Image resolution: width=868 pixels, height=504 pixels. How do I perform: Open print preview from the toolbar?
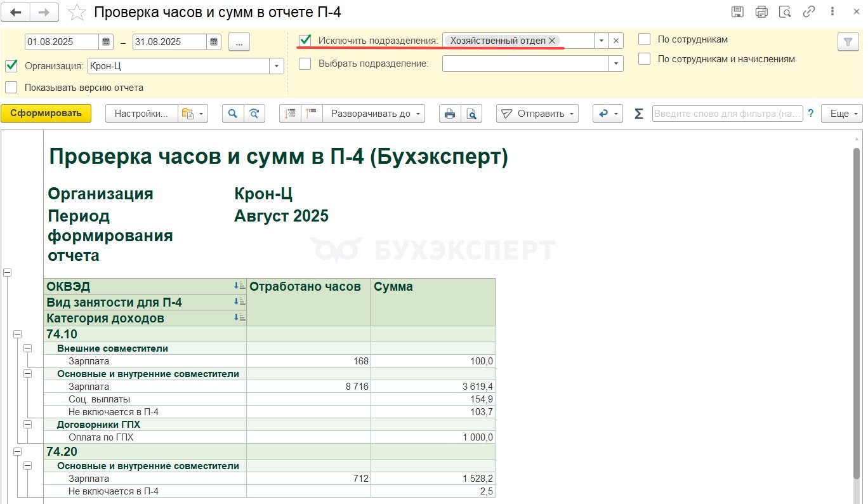coord(471,114)
